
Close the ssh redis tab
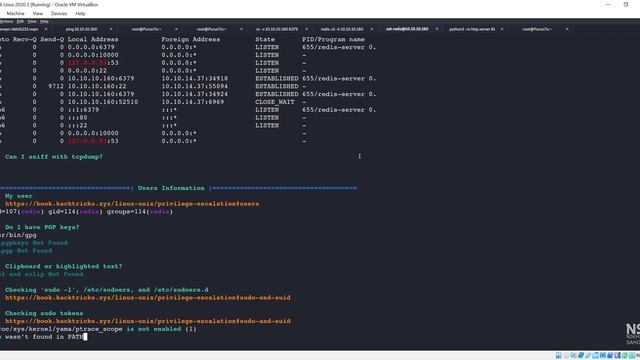coord(437,29)
